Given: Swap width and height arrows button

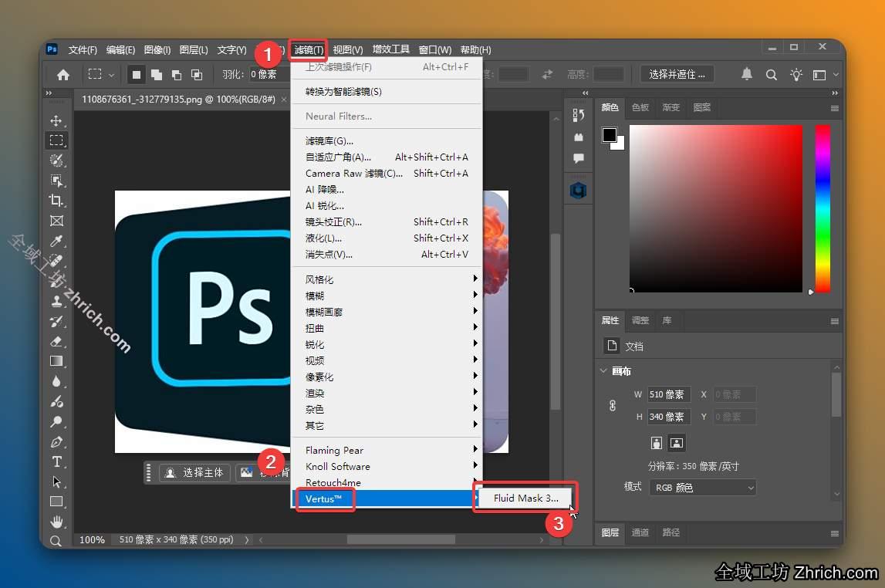Looking at the screenshot, I should [547, 75].
